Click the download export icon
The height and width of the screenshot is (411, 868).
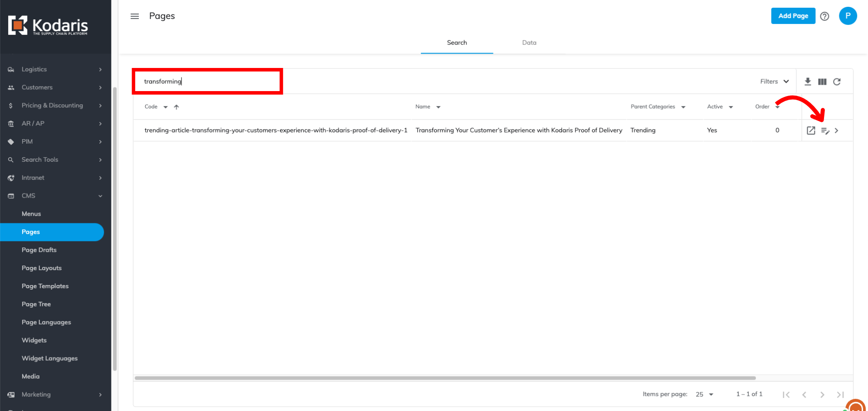808,82
